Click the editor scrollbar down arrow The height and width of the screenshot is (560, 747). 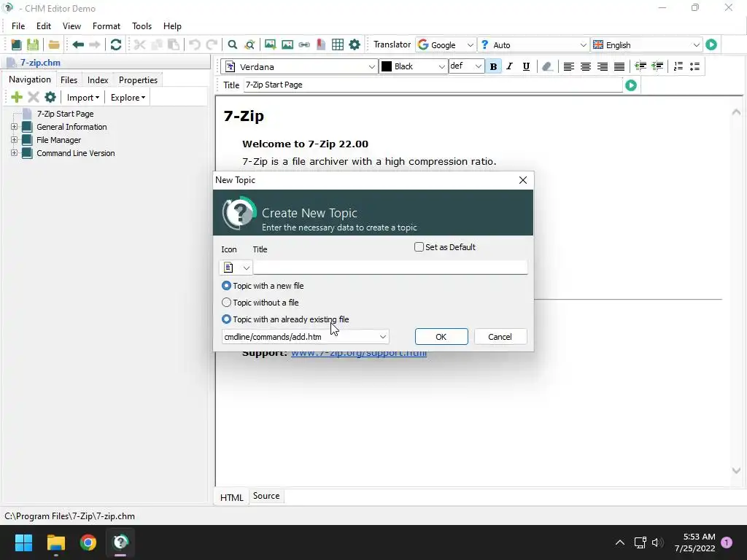[x=735, y=470]
